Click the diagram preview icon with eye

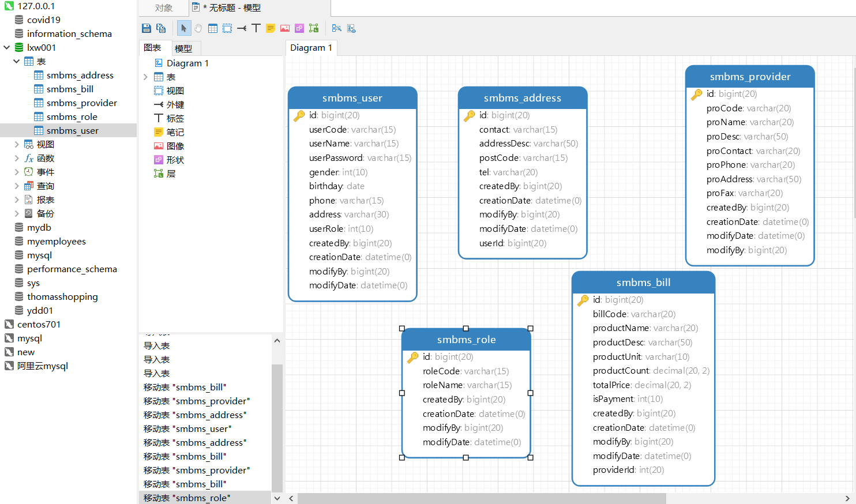pyautogui.click(x=351, y=28)
